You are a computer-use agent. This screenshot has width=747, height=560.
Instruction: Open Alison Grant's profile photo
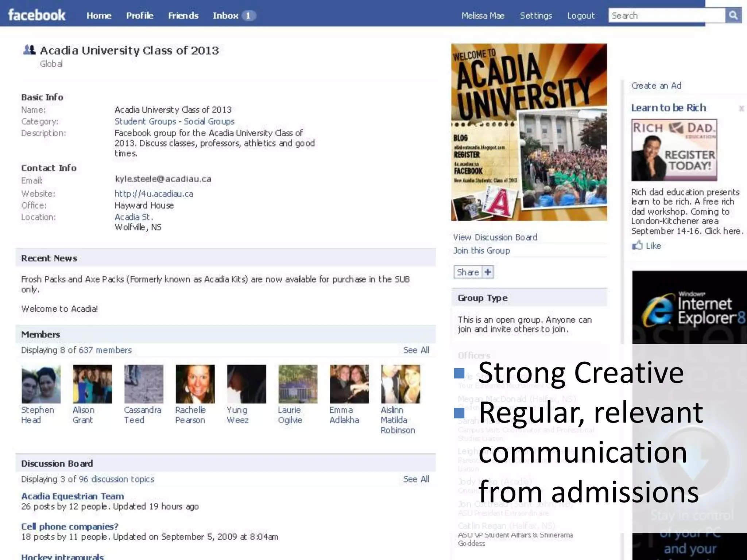(92, 384)
